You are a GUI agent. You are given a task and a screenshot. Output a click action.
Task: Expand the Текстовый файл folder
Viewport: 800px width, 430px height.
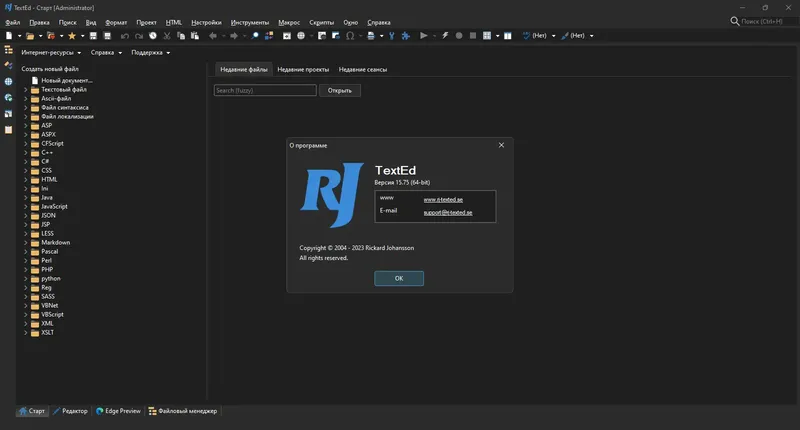coord(26,89)
